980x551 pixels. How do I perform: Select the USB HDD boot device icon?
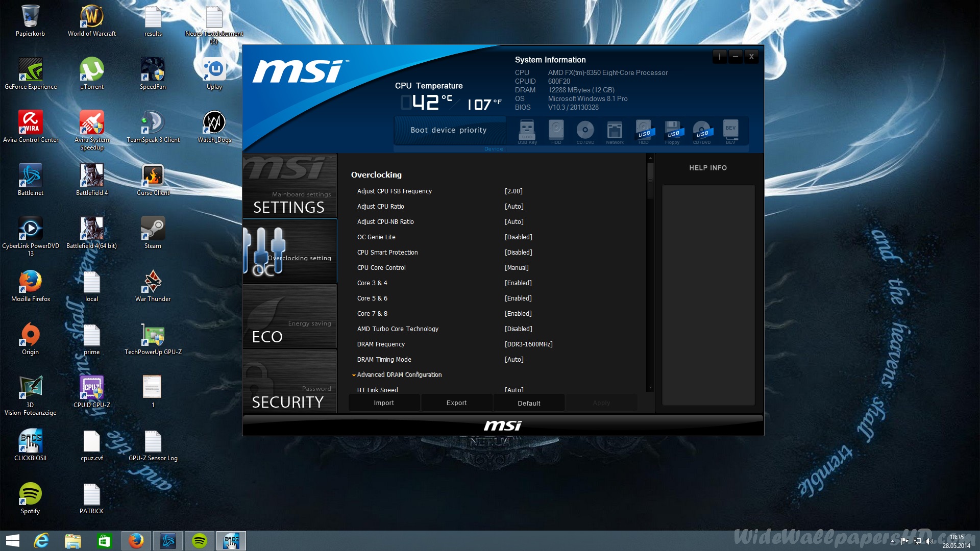(x=644, y=131)
